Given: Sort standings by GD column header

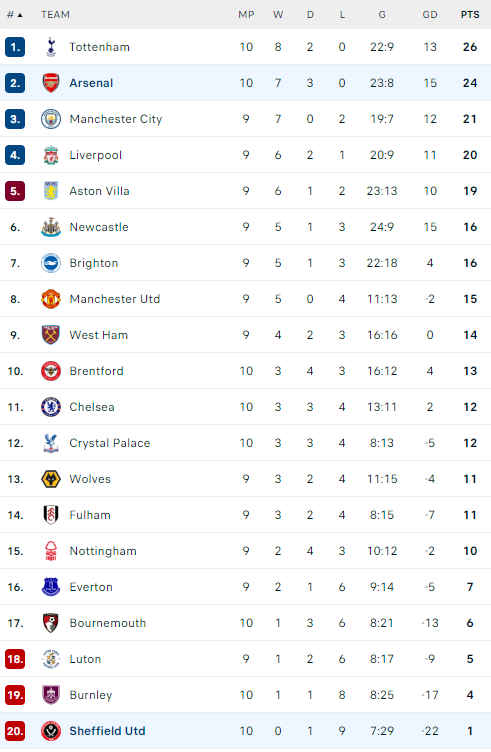Looking at the screenshot, I should click(430, 15).
